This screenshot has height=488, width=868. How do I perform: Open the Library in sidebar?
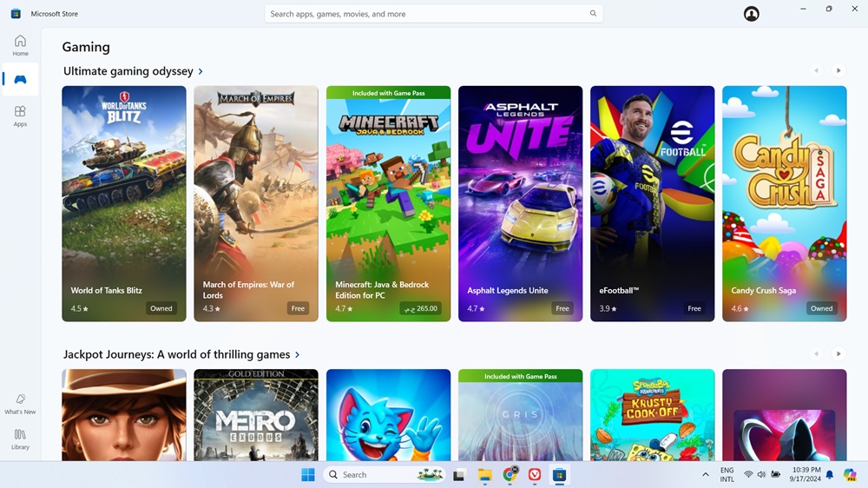(21, 439)
